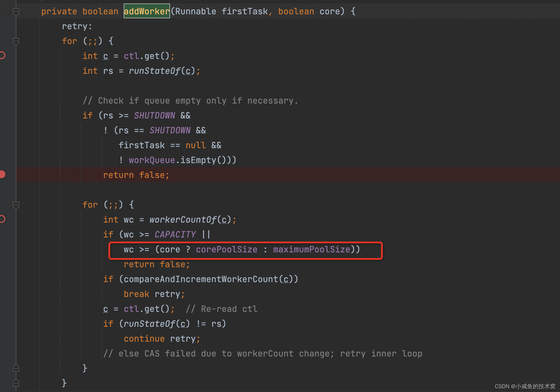
Task: Click 'continue retry;' statement
Action: point(162,339)
